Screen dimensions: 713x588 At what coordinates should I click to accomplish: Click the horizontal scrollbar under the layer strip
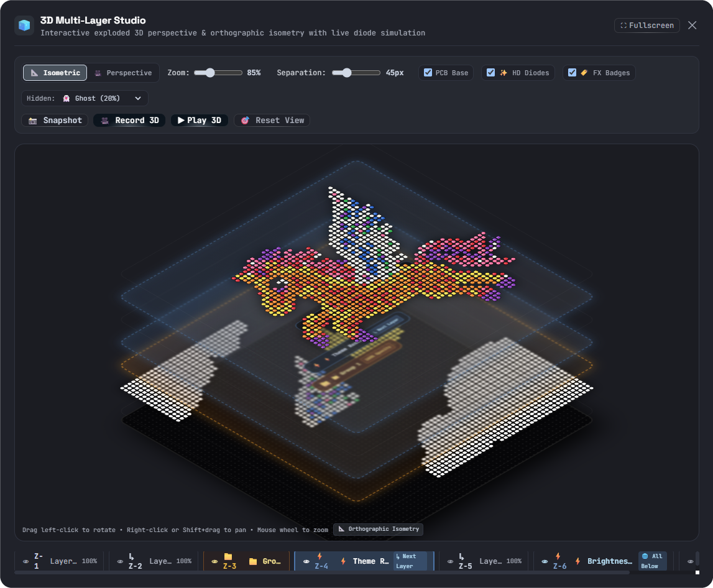coord(322,572)
